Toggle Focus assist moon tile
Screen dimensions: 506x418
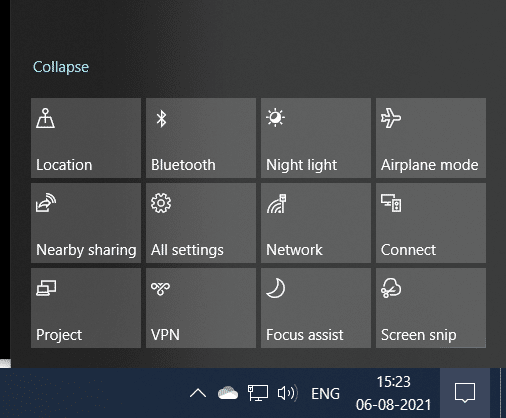(316, 308)
